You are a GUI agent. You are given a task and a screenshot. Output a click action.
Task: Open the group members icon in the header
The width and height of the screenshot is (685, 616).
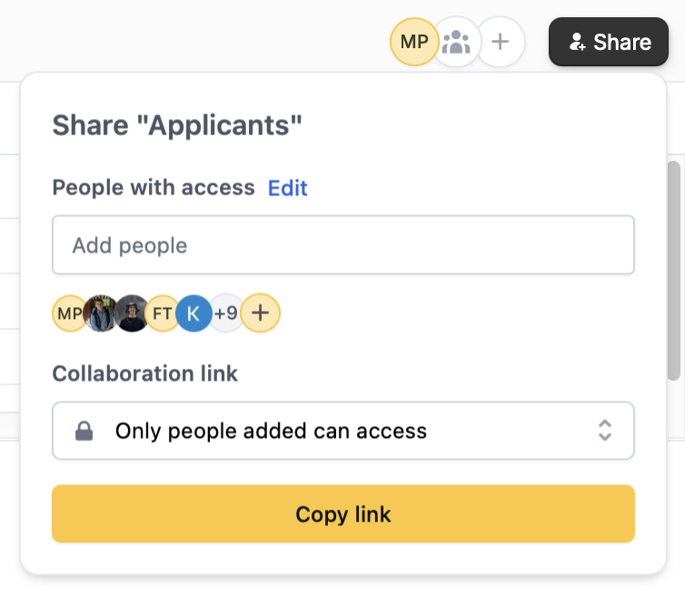point(456,42)
